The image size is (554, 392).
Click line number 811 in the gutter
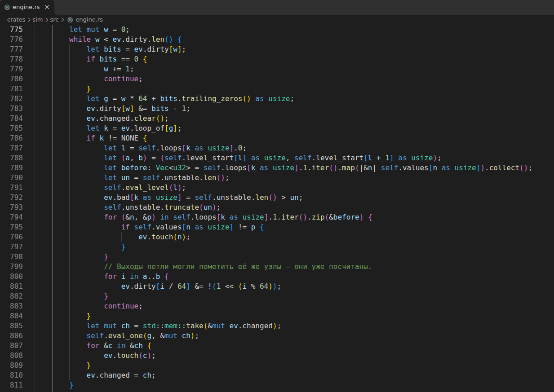(16, 385)
